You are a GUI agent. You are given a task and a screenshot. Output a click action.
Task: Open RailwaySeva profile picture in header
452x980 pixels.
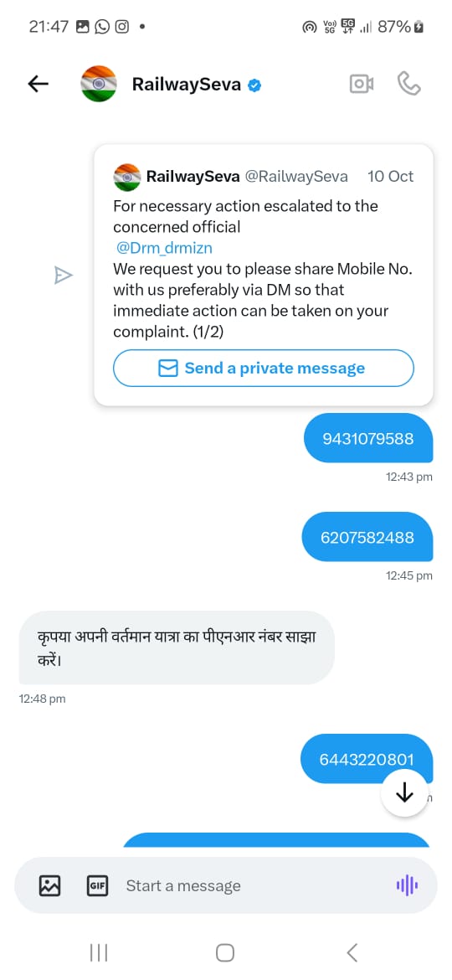(x=99, y=84)
